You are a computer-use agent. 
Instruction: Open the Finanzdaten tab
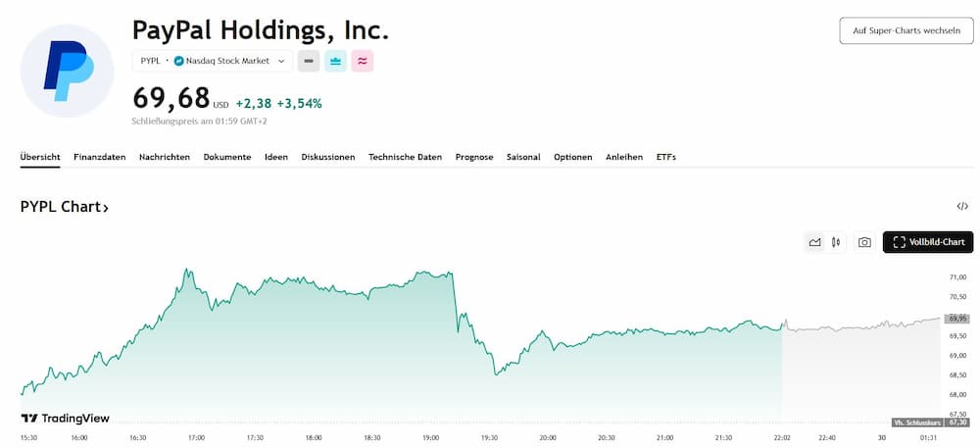(x=99, y=157)
